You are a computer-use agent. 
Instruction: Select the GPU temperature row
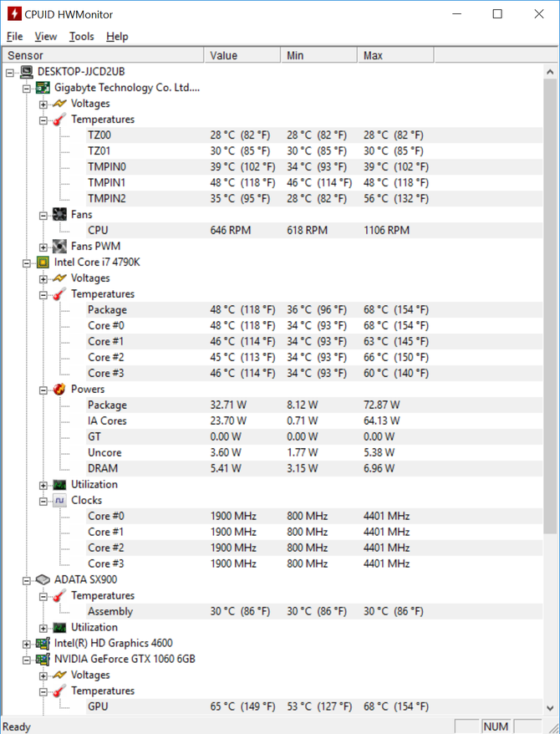(x=314, y=707)
